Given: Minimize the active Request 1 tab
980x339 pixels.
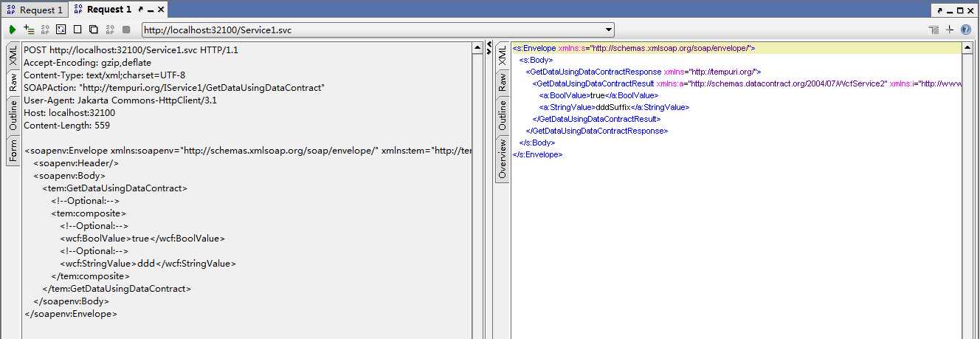Looking at the screenshot, I should tap(151, 10).
